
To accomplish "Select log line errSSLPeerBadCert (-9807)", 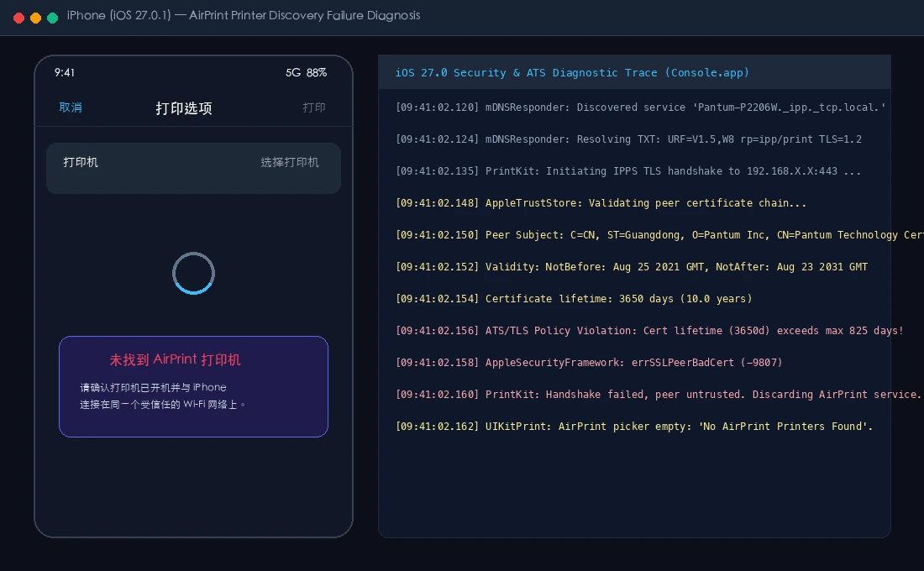I will (x=590, y=362).
